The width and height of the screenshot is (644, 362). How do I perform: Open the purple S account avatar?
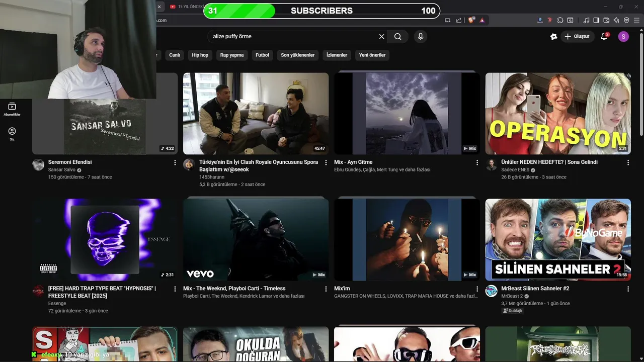click(623, 37)
